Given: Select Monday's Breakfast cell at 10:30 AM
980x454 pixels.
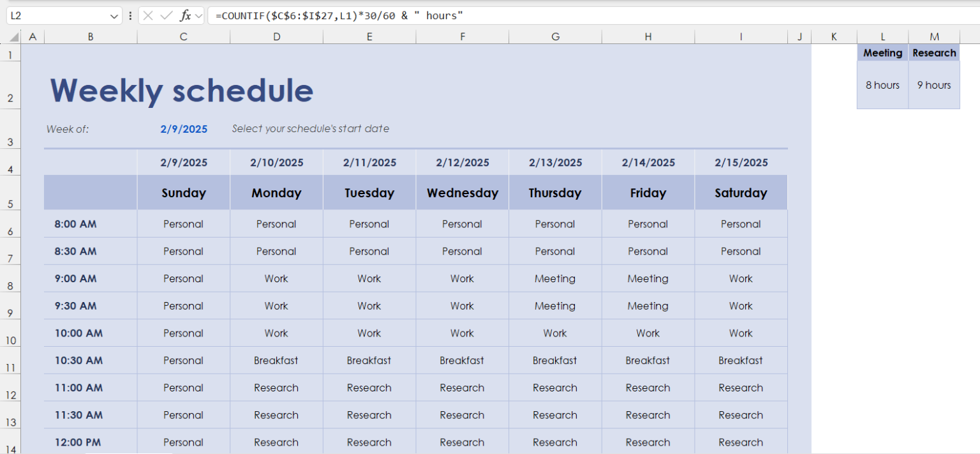Looking at the screenshot, I should 276,360.
